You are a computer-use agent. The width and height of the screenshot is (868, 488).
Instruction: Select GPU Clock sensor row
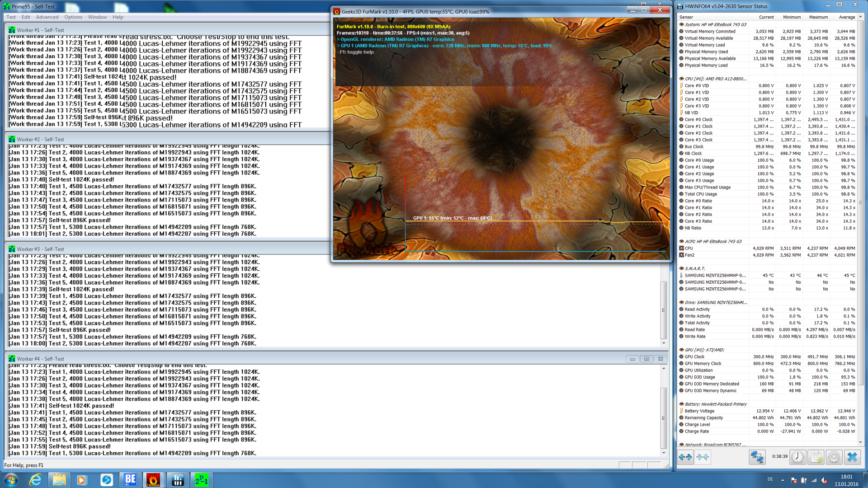coord(767,357)
